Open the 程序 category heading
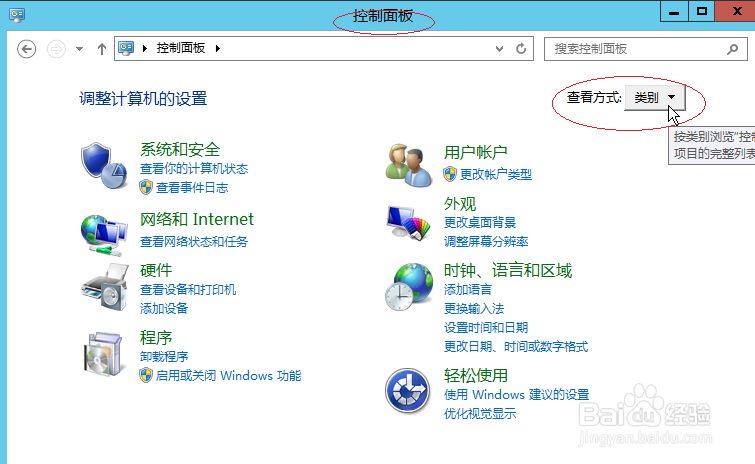Image resolution: width=755 pixels, height=464 pixels. point(156,337)
